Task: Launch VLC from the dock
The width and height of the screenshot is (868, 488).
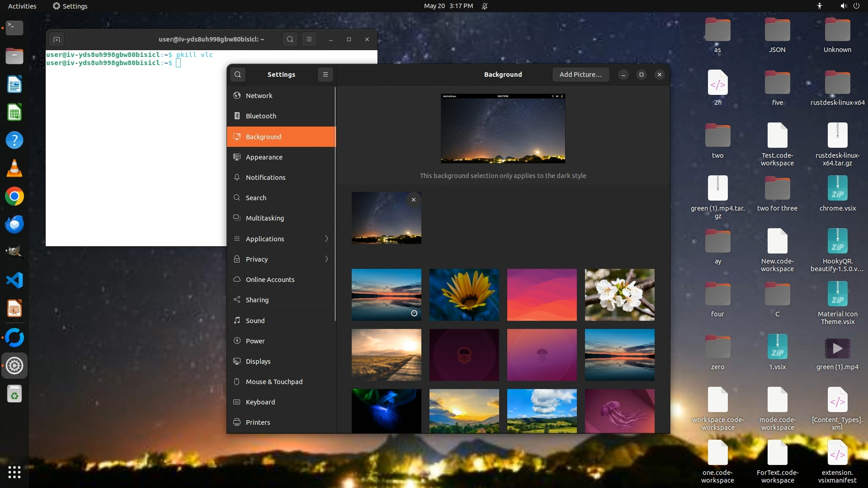Action: pyautogui.click(x=14, y=168)
